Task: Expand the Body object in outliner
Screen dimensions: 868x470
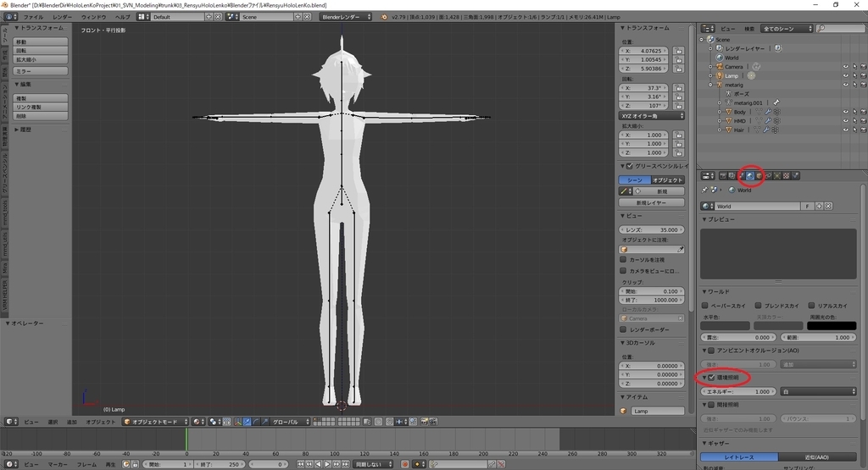Action: pyautogui.click(x=720, y=112)
